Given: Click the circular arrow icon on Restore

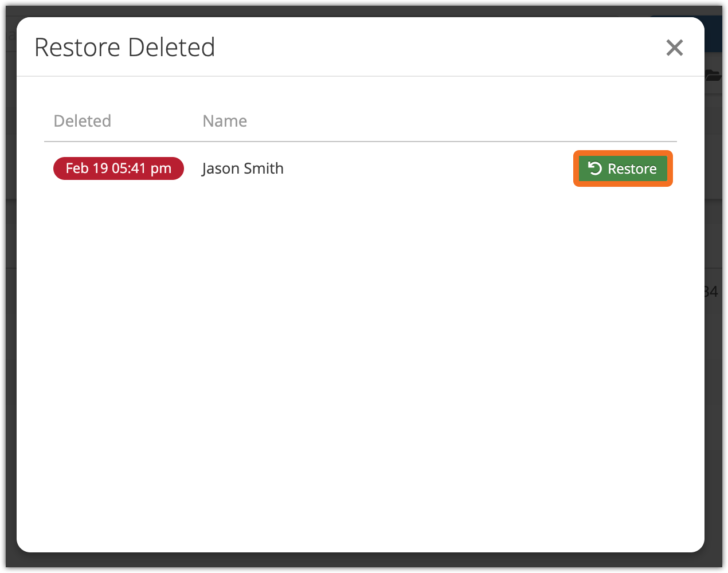Looking at the screenshot, I should [595, 168].
